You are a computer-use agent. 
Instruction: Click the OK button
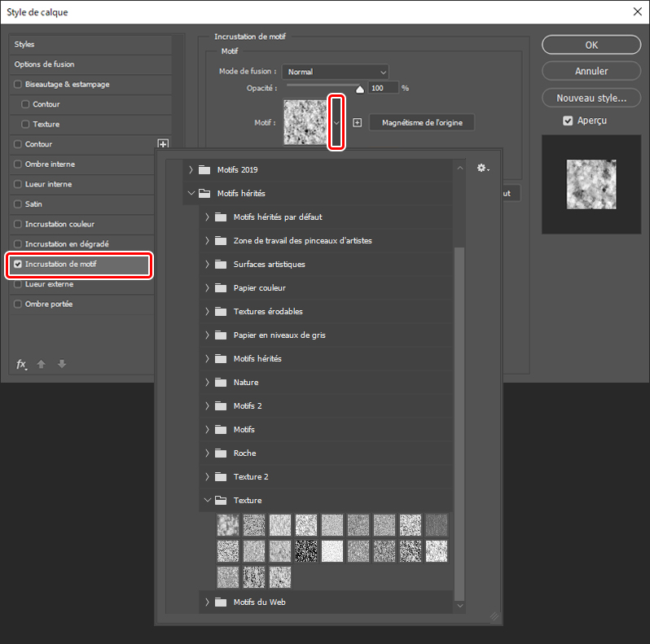(591, 45)
